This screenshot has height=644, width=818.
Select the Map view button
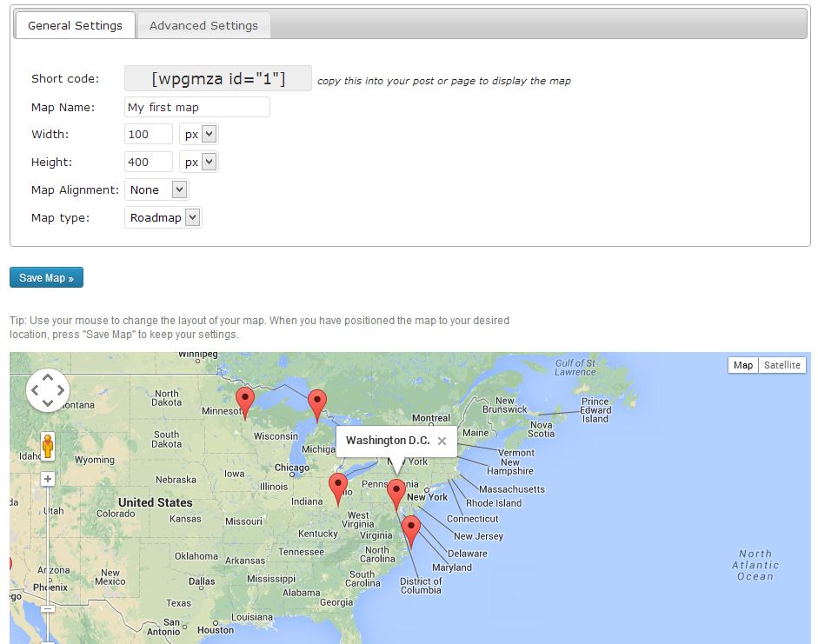tap(742, 365)
